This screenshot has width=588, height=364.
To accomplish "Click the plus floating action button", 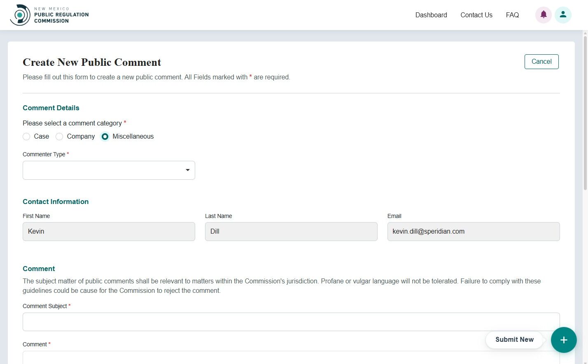I will pyautogui.click(x=564, y=340).
